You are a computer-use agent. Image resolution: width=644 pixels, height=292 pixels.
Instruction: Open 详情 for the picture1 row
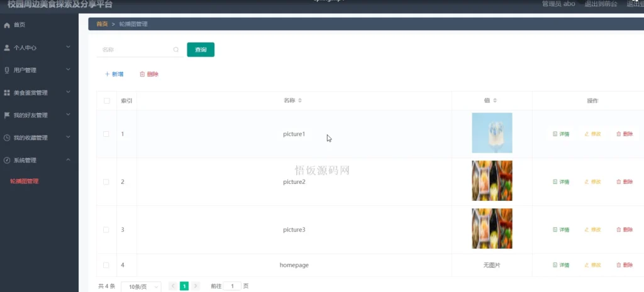click(561, 134)
